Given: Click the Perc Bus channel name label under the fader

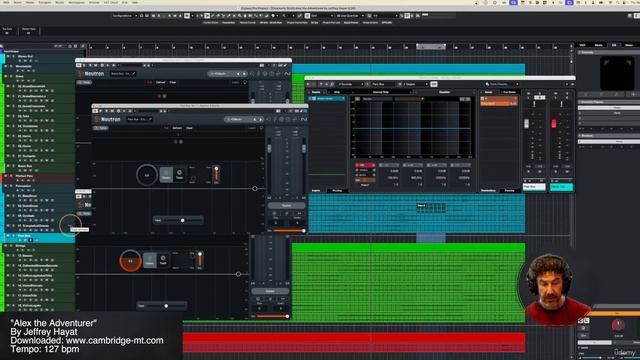Looking at the screenshot, I should 534,187.
